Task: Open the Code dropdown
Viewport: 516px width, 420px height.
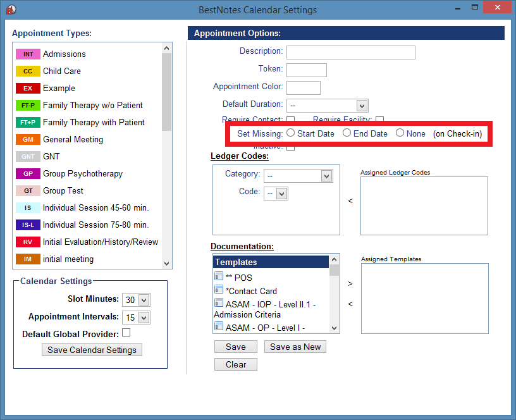Action: [276, 194]
